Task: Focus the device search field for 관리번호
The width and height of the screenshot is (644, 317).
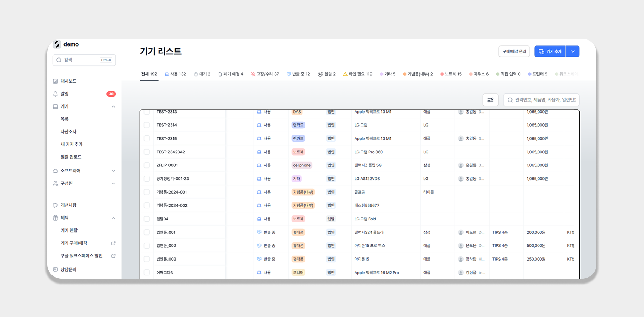Action: [545, 100]
